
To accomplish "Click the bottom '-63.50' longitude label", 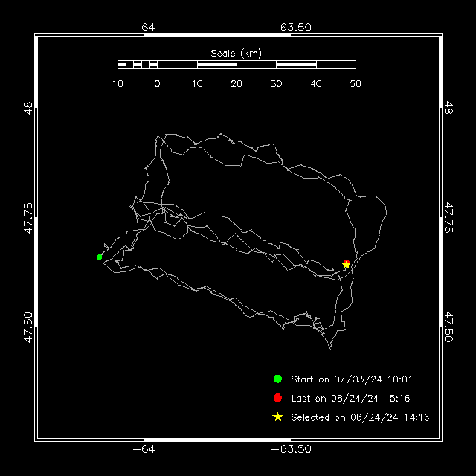I will (291, 449).
